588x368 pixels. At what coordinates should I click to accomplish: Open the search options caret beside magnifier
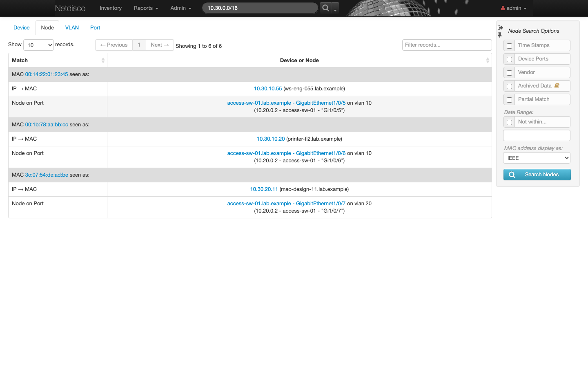pyautogui.click(x=335, y=8)
